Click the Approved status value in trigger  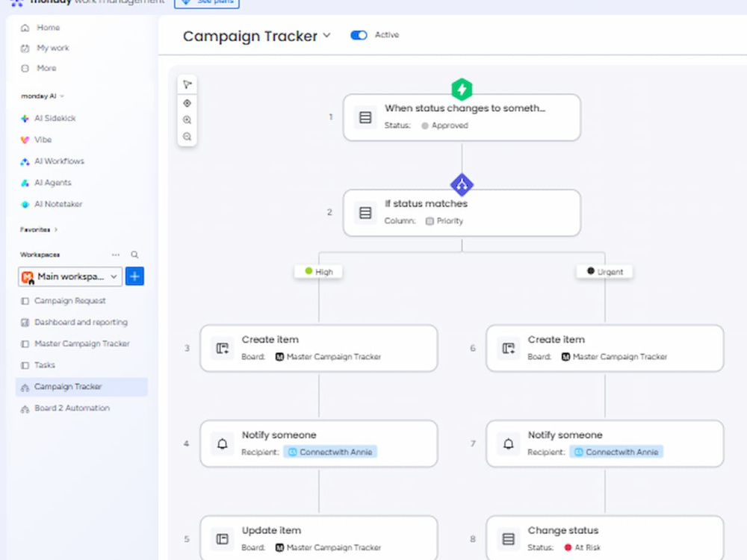[x=445, y=125]
